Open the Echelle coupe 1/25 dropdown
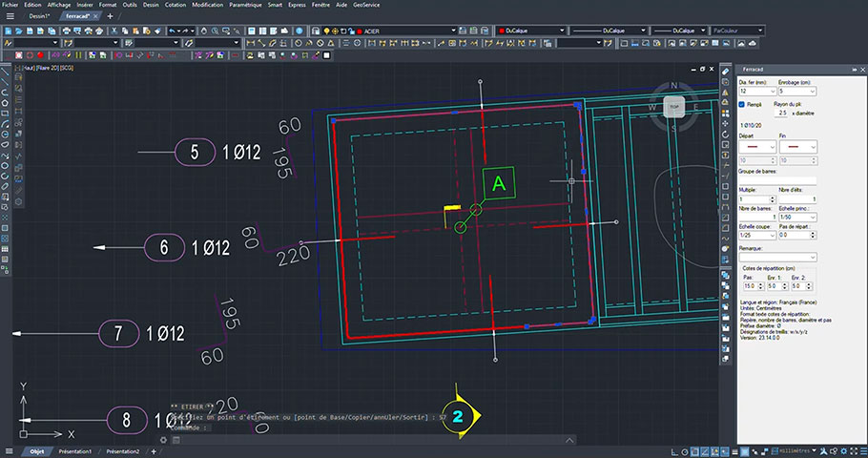The image size is (868, 458). coord(757,236)
